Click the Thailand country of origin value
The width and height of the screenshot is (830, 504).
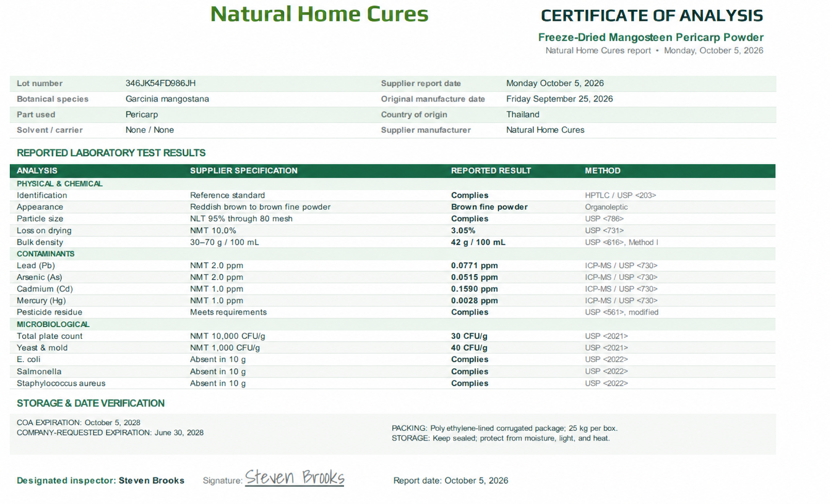pyautogui.click(x=523, y=115)
